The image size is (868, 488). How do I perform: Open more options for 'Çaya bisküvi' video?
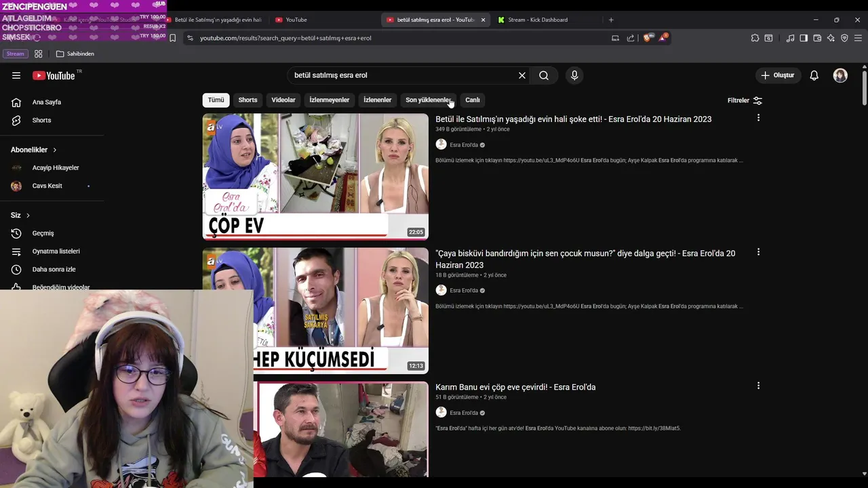click(758, 252)
